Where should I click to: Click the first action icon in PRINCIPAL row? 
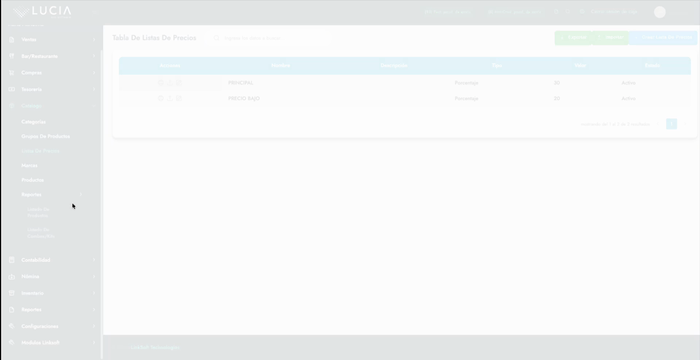(161, 83)
